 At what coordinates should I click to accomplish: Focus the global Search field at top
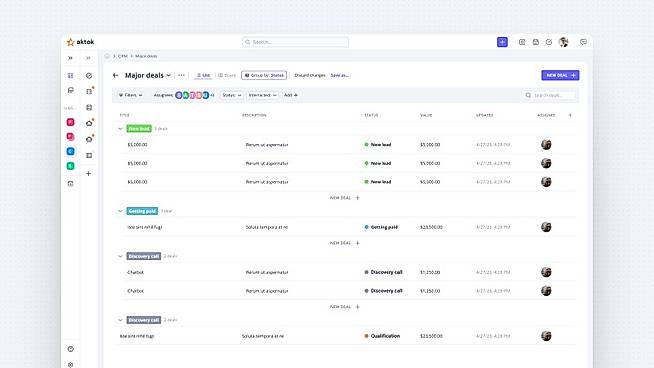point(295,42)
